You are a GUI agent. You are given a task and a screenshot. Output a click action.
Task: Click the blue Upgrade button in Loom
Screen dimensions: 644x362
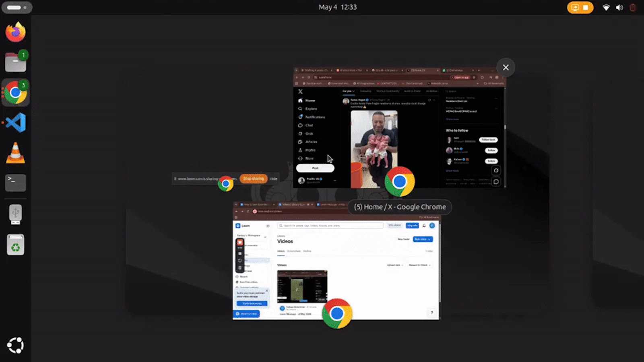(412, 226)
